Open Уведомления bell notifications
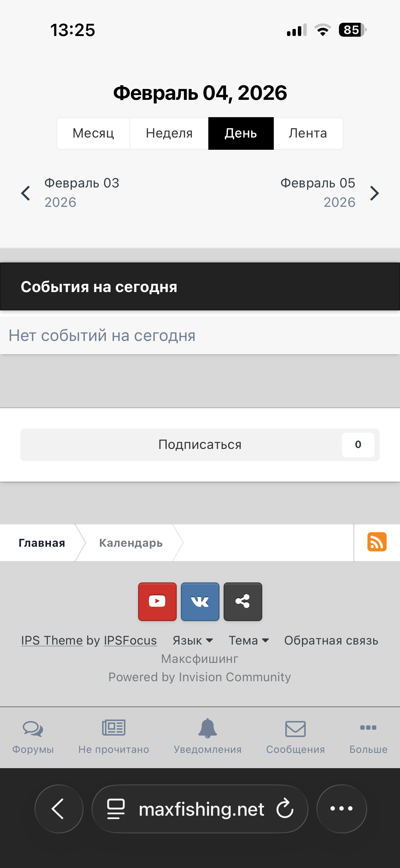The image size is (400, 868). (208, 736)
